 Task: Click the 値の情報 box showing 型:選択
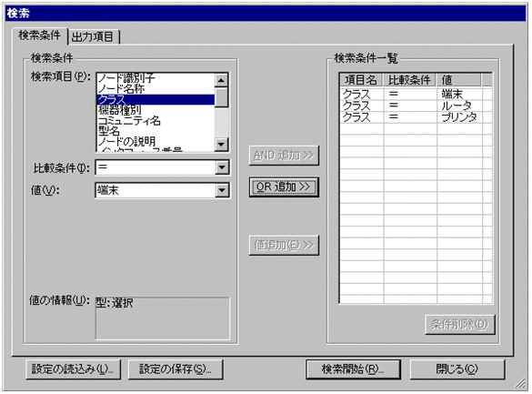(x=163, y=318)
